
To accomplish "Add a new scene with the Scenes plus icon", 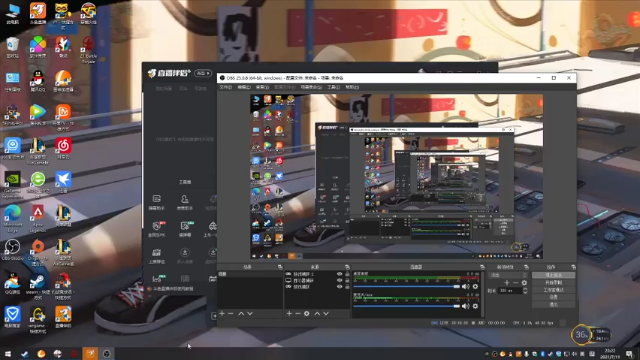I will (x=222, y=313).
